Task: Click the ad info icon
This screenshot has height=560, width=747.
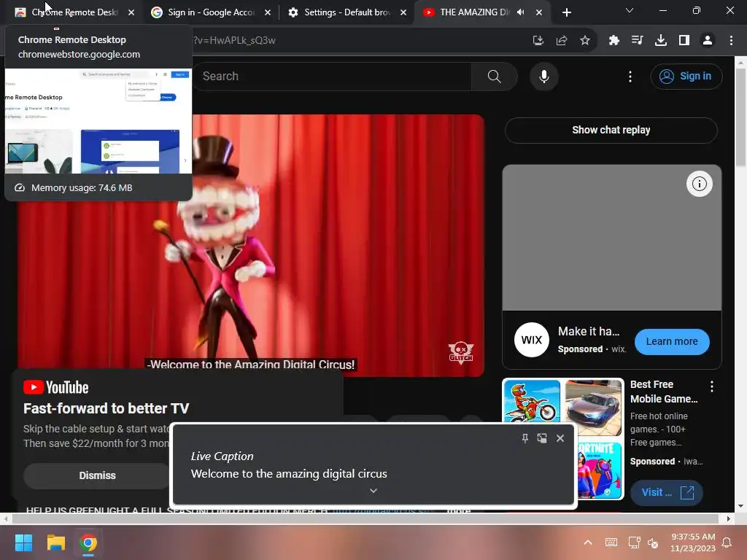Action: pyautogui.click(x=699, y=184)
